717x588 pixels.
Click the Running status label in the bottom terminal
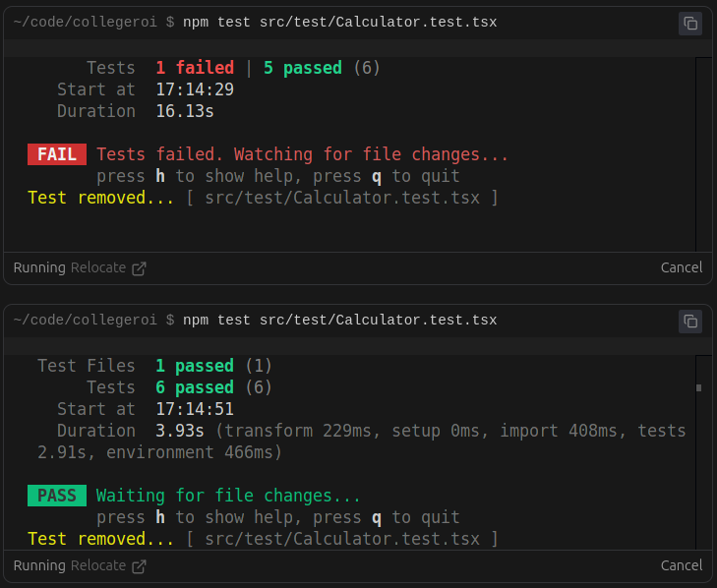(x=39, y=565)
